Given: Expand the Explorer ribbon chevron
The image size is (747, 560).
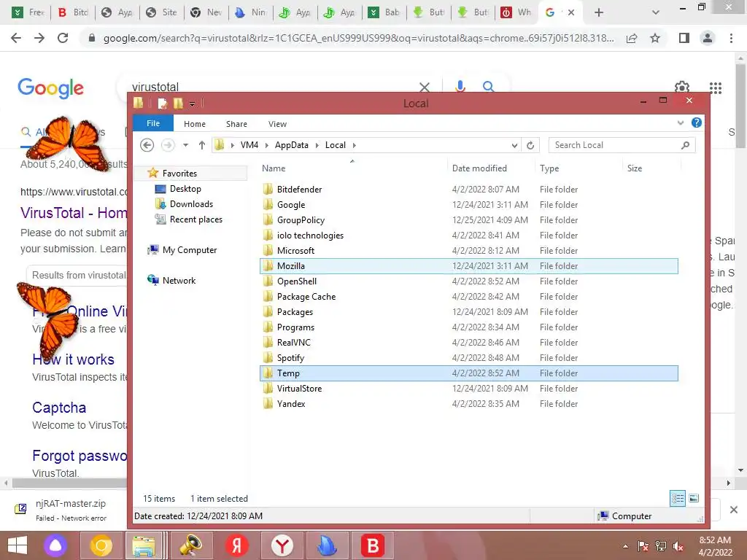Looking at the screenshot, I should coord(681,122).
